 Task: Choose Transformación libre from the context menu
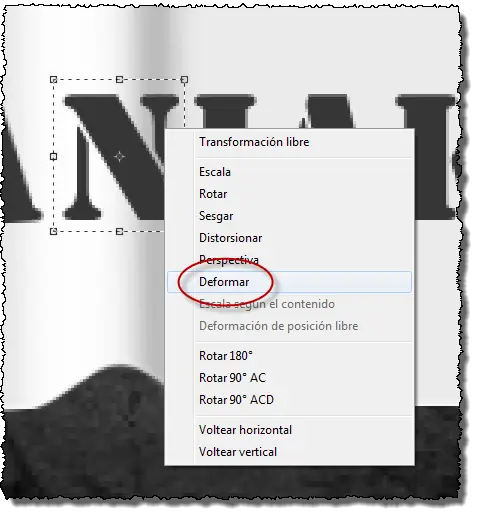pos(289,142)
